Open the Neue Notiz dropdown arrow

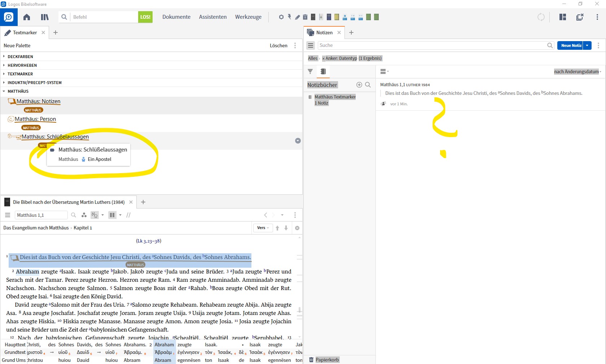587,45
